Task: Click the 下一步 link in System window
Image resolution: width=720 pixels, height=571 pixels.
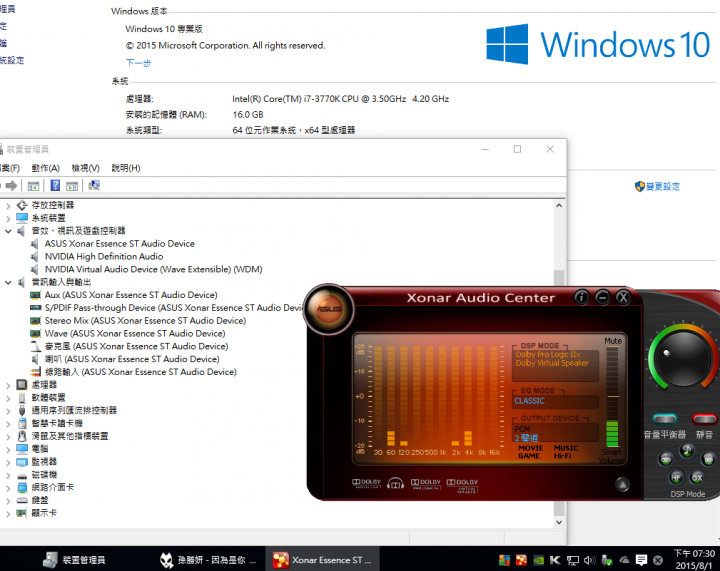Action: click(x=138, y=63)
